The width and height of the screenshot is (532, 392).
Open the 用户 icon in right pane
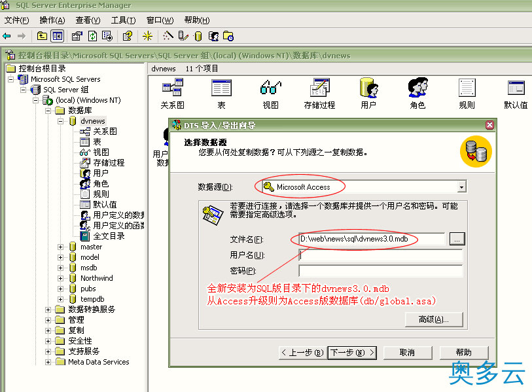[368, 94]
